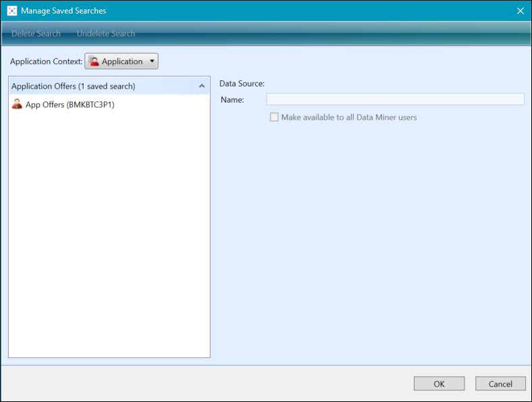Viewport: 532px width, 402px height.
Task: Collapse the Application Offers group chevron
Action: pyautogui.click(x=202, y=86)
